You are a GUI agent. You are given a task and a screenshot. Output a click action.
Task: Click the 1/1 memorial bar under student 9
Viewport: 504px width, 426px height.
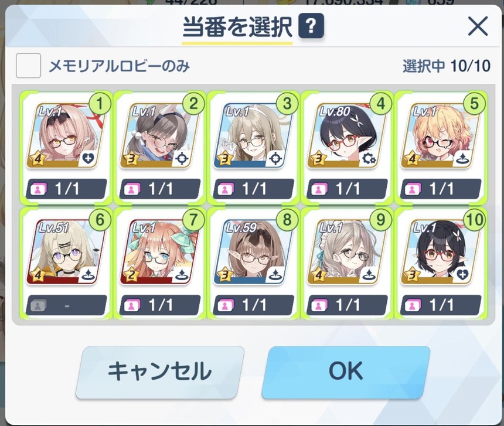pyautogui.click(x=347, y=305)
